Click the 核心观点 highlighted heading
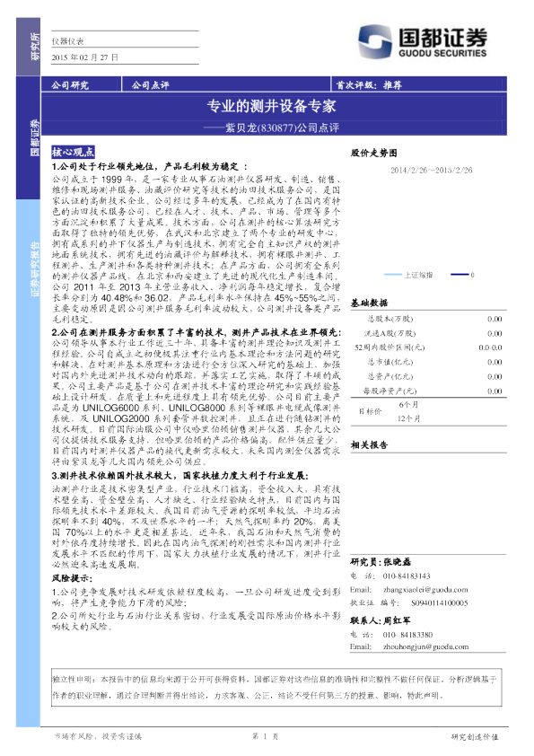This screenshot has width=534, height=756. [73, 152]
